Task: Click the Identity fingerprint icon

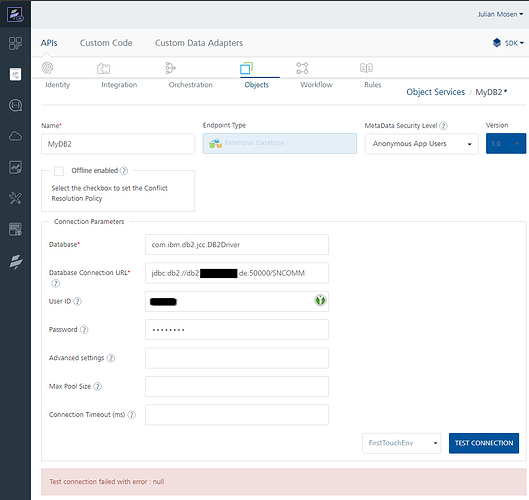Action: tap(48, 68)
